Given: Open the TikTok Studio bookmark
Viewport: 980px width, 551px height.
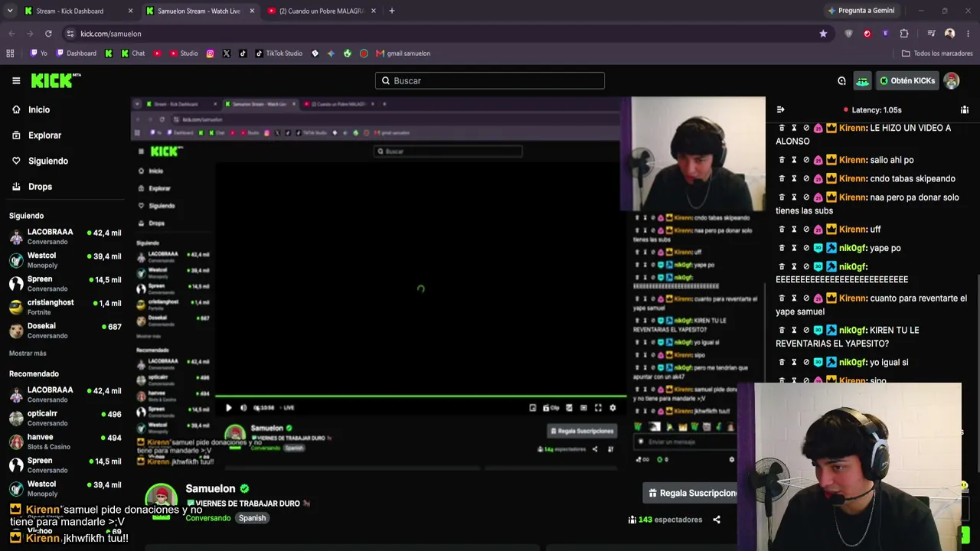Looking at the screenshot, I should [x=279, y=54].
